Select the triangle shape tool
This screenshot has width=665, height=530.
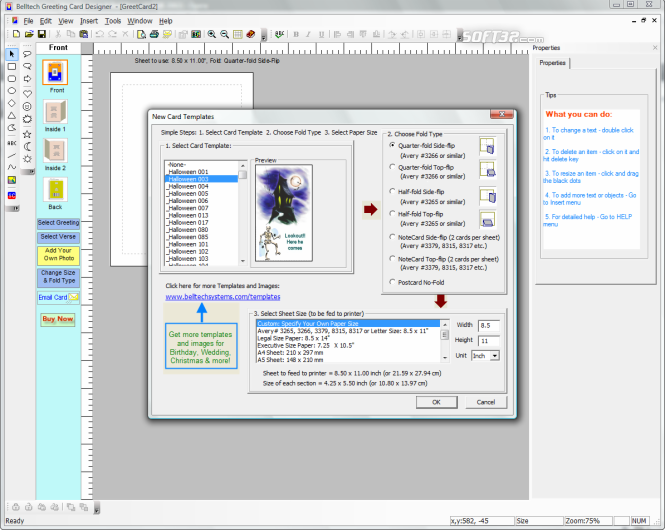point(12,115)
